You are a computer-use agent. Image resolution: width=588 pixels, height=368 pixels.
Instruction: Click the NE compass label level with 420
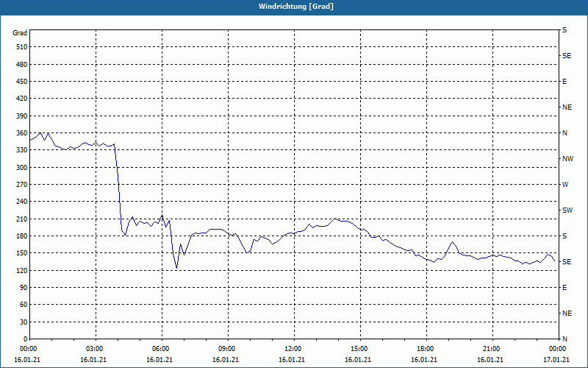(x=567, y=107)
